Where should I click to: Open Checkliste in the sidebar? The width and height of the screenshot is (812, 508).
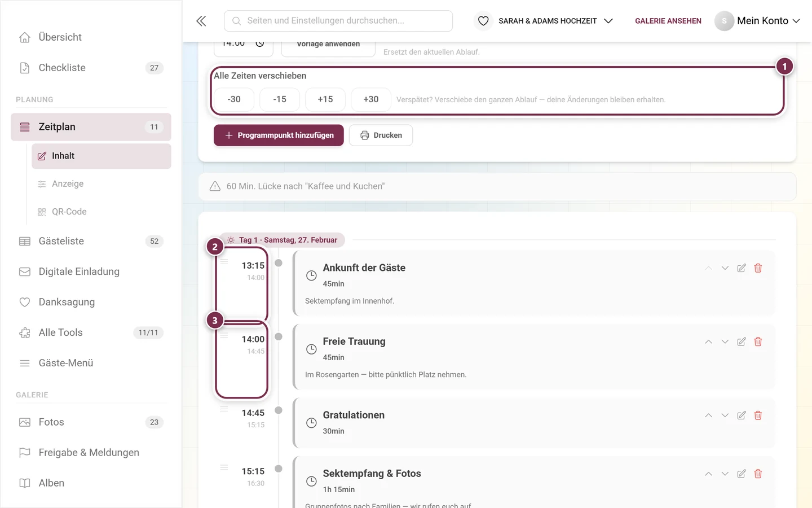point(91,68)
